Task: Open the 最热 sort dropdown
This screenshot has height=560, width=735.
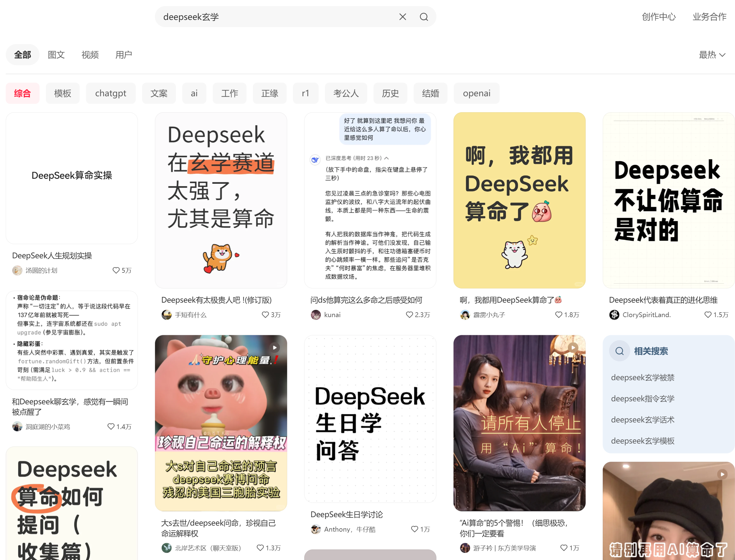Action: (x=712, y=55)
